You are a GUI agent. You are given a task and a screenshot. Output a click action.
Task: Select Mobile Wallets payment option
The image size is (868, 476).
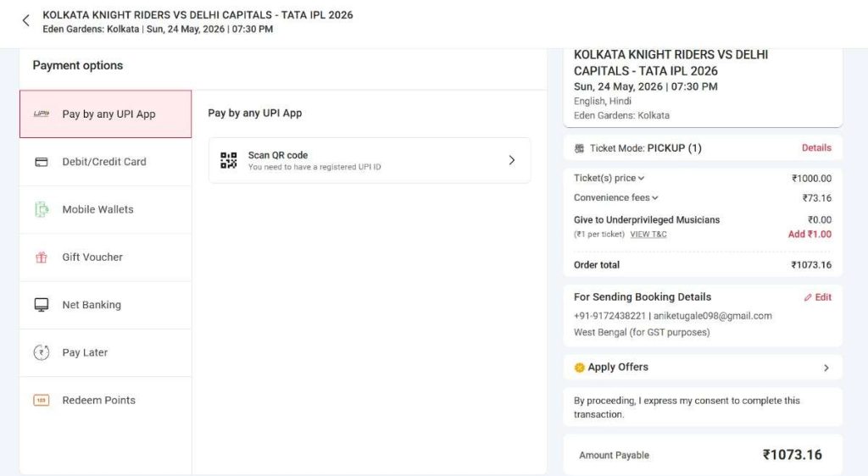pyautogui.click(x=105, y=209)
